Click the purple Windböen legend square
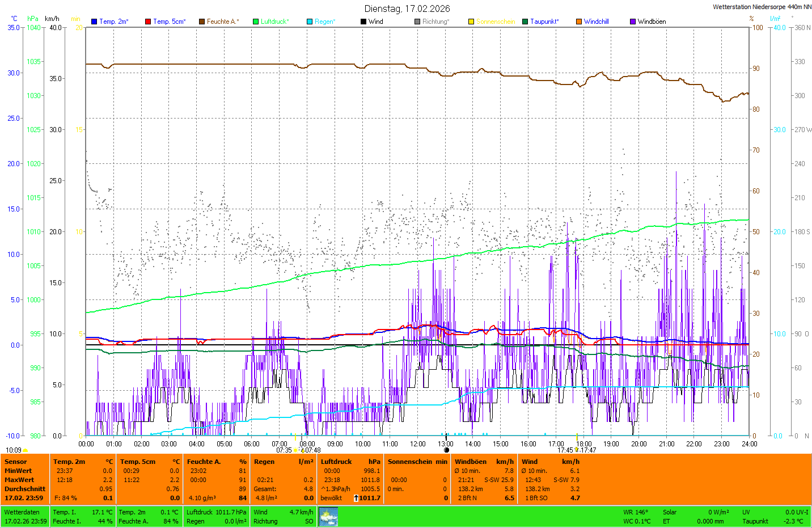The width and height of the screenshot is (812, 528). [x=633, y=22]
